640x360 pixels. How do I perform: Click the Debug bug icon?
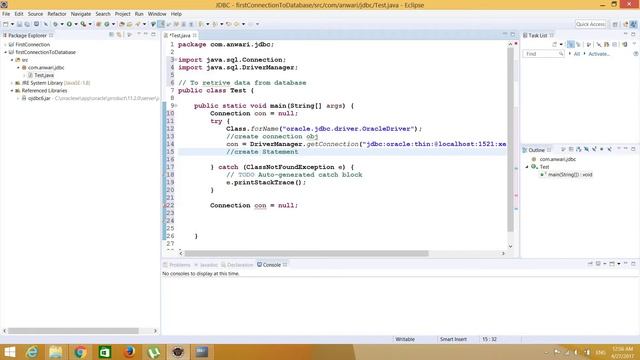click(x=55, y=24)
